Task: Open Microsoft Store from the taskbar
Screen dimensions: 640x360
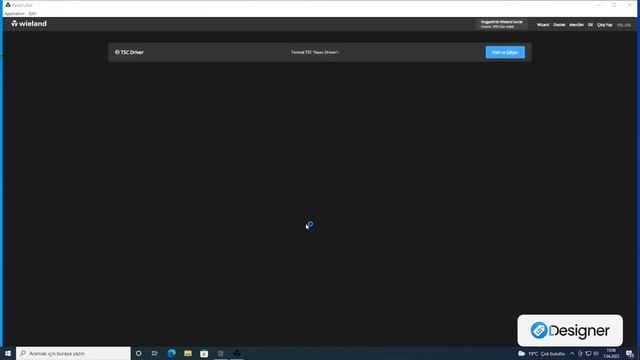Action: [204, 353]
